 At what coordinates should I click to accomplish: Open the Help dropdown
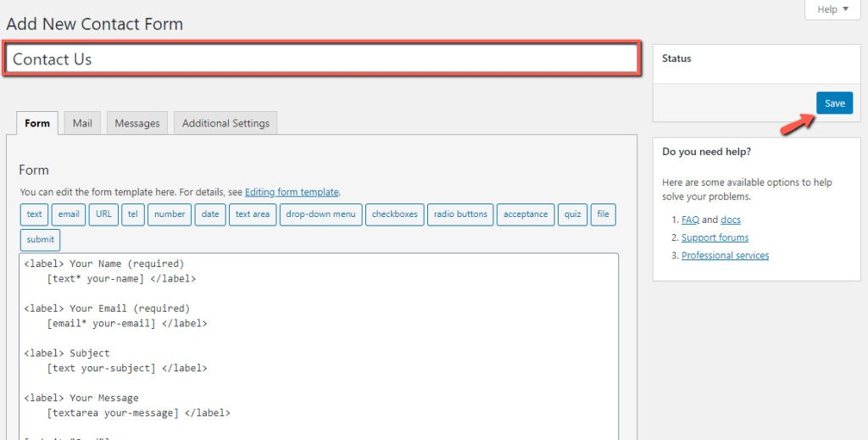click(x=832, y=9)
